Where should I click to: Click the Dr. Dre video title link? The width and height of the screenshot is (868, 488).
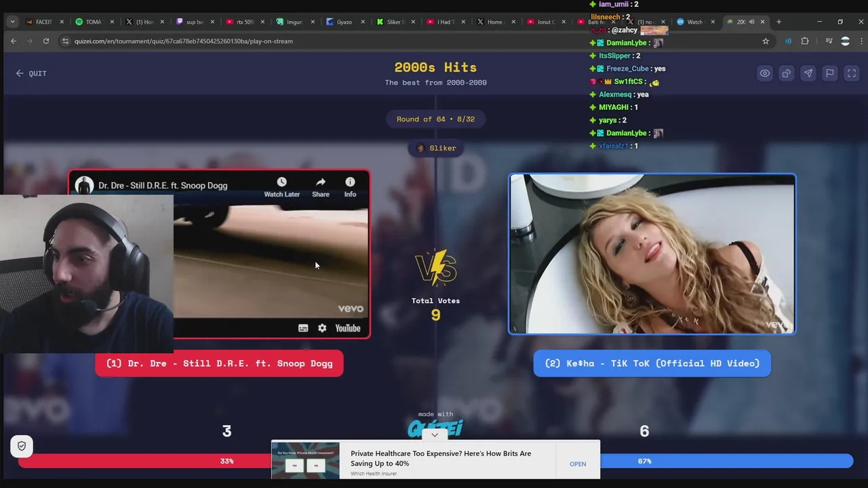163,186
